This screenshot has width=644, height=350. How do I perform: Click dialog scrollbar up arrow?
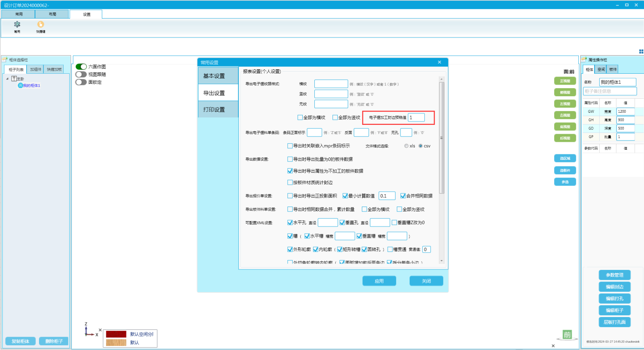pyautogui.click(x=442, y=79)
